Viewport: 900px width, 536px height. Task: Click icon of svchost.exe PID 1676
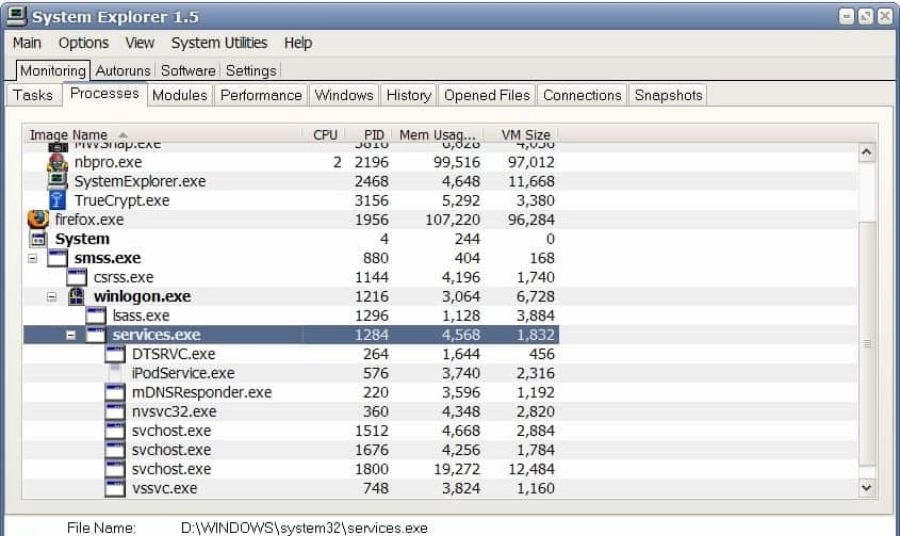[x=115, y=450]
